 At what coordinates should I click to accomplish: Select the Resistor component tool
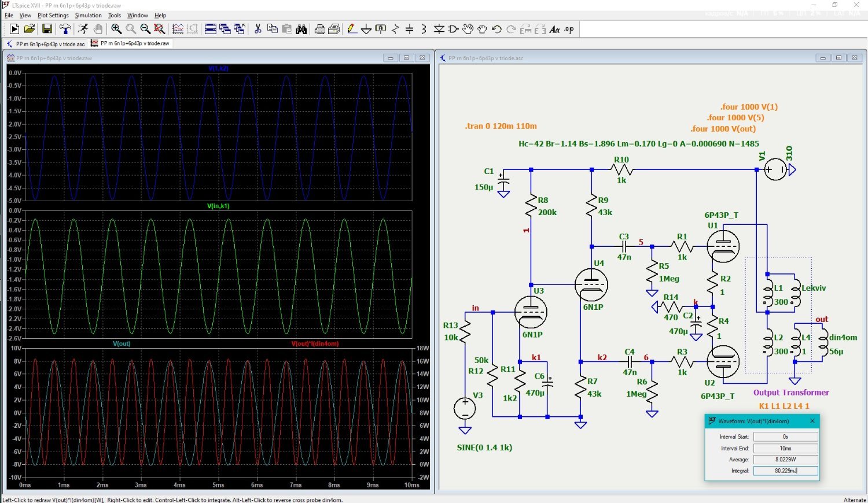point(396,29)
